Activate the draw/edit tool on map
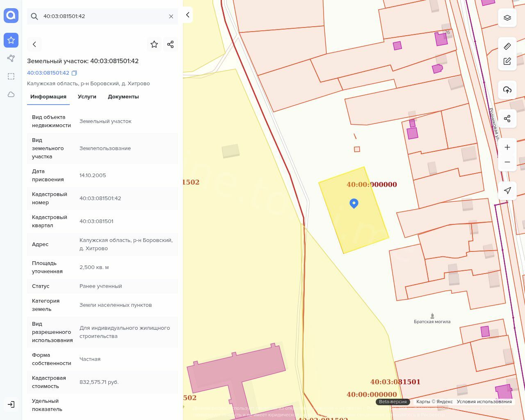The width and height of the screenshot is (525, 420). click(507, 61)
